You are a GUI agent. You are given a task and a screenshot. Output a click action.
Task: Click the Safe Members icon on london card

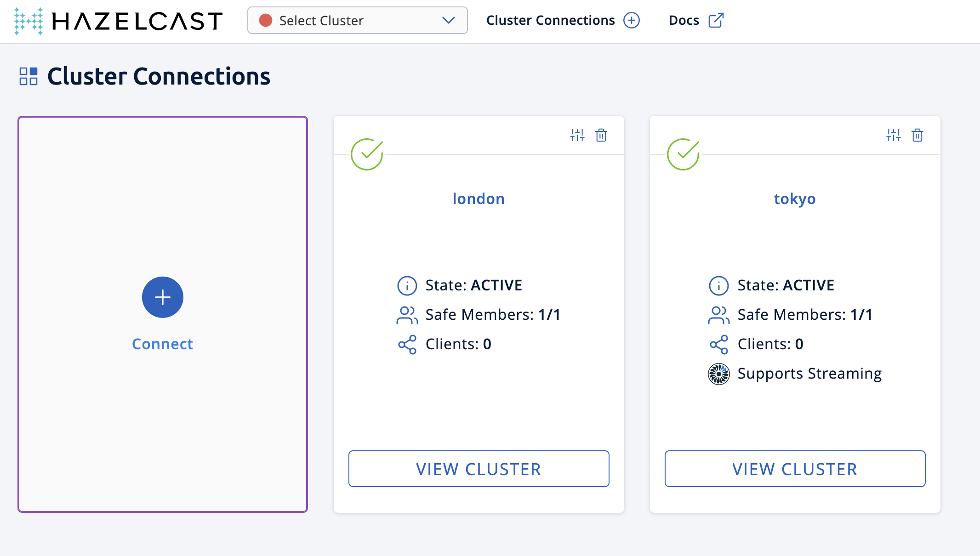pyautogui.click(x=406, y=314)
